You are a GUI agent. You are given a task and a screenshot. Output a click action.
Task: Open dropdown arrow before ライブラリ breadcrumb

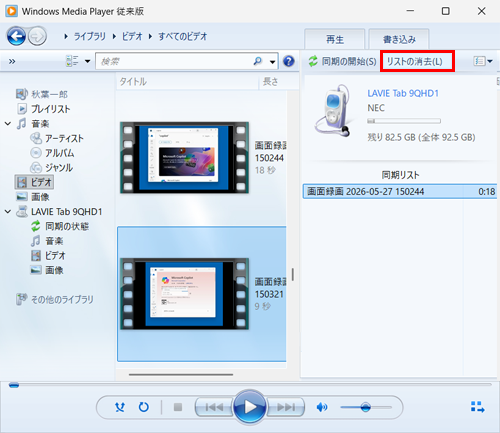[66, 36]
